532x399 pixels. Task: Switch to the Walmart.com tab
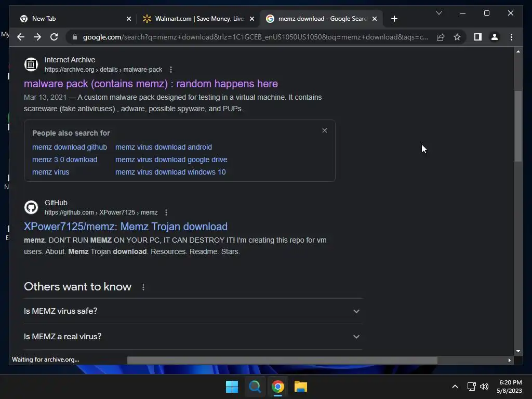198,19
